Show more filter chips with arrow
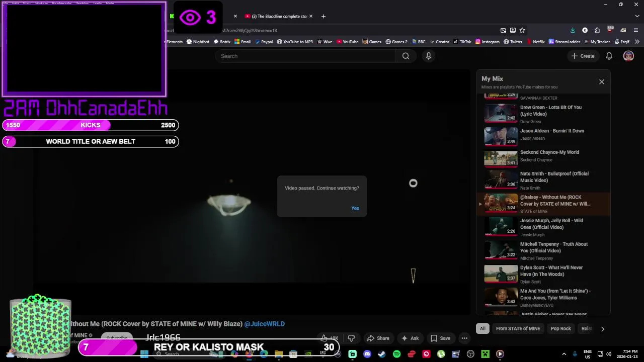Image resolution: width=644 pixels, height=362 pixels. (603, 329)
